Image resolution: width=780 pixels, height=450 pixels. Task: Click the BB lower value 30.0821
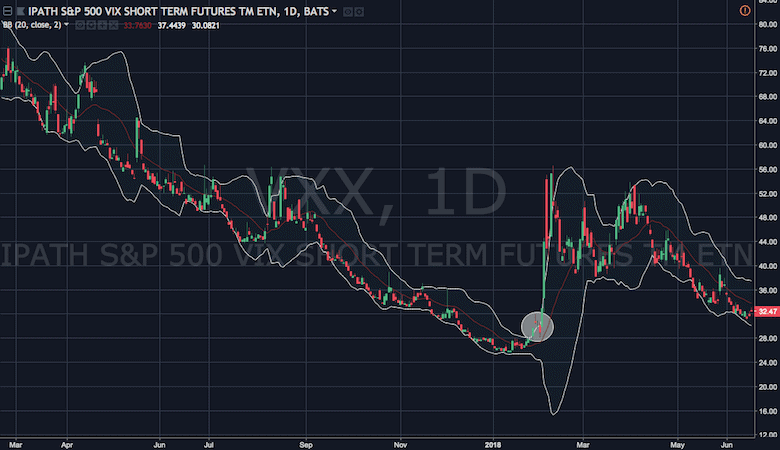(x=205, y=25)
